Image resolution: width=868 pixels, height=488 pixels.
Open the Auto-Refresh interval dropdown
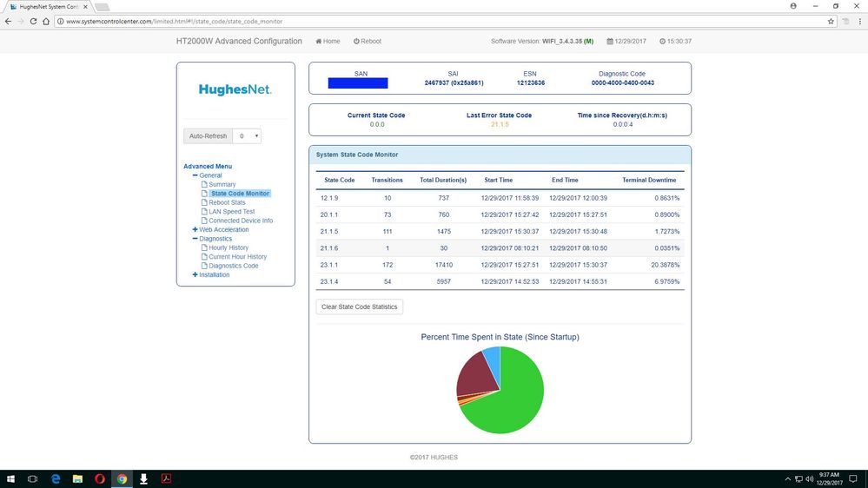pyautogui.click(x=248, y=136)
